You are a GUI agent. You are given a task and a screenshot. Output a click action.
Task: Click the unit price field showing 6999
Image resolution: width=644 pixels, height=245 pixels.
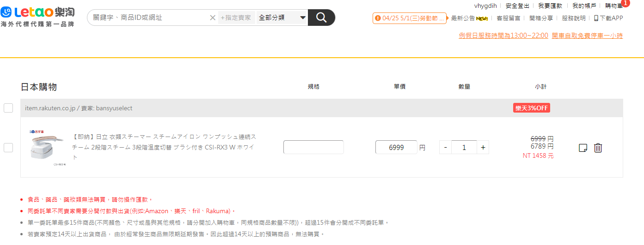tap(396, 147)
